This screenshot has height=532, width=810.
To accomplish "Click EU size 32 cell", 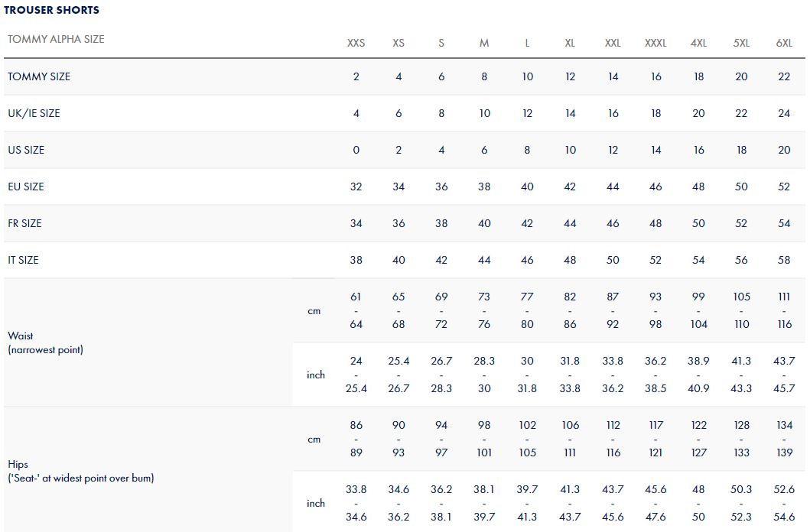I will [356, 187].
